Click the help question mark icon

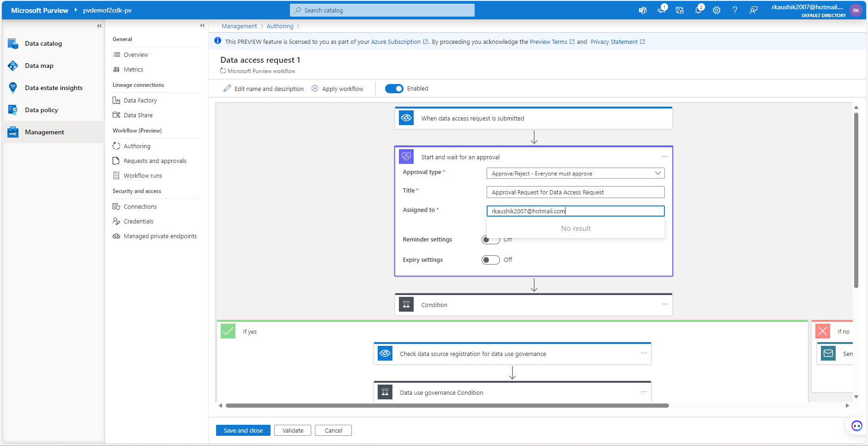pyautogui.click(x=735, y=10)
